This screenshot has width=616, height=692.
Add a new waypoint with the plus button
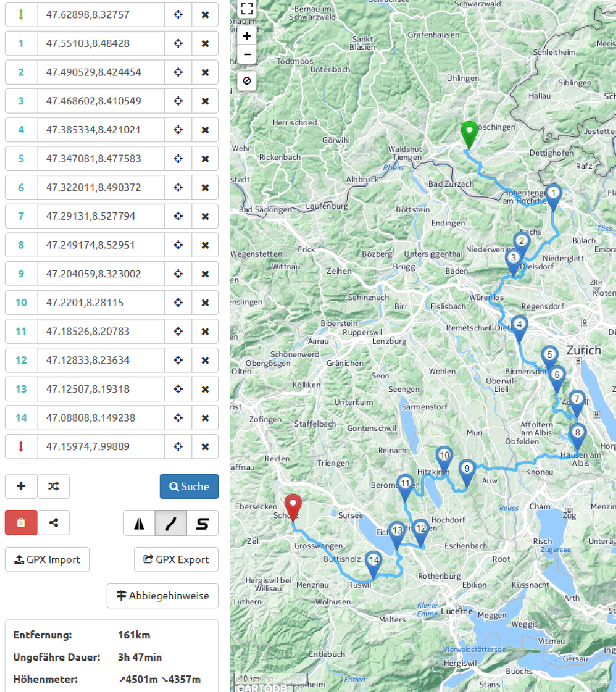coord(21,486)
